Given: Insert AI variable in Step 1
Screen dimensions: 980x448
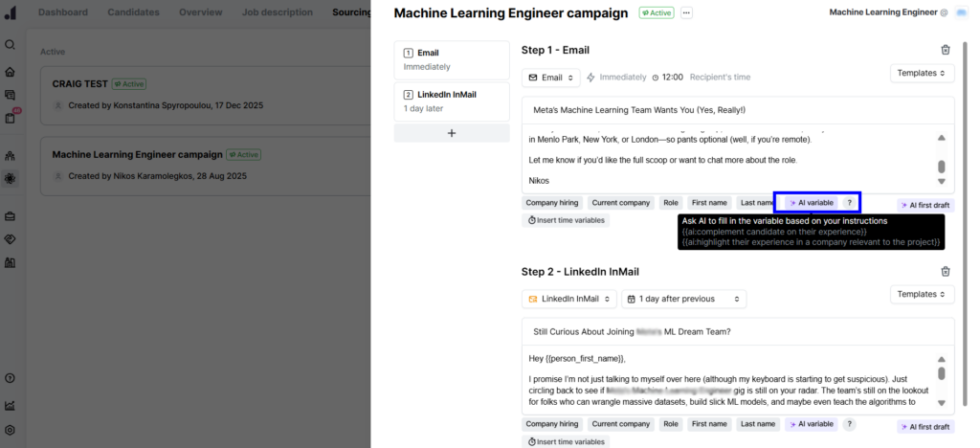Looking at the screenshot, I should coord(811,203).
